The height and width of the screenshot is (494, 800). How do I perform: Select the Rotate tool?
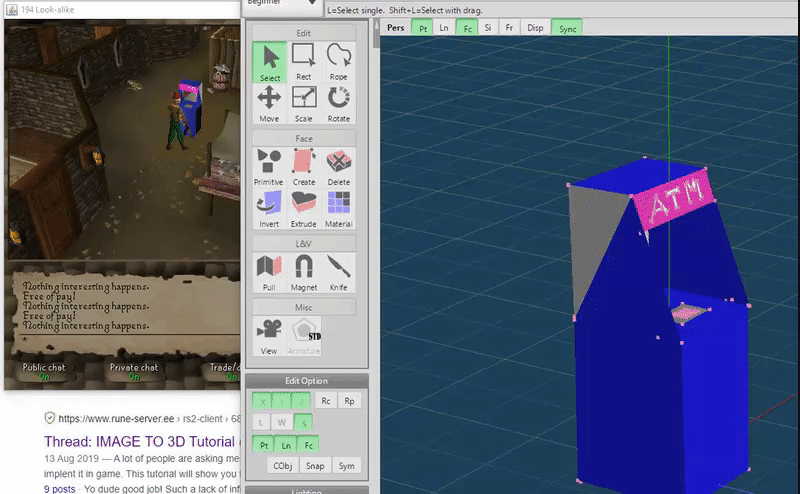tap(338, 104)
